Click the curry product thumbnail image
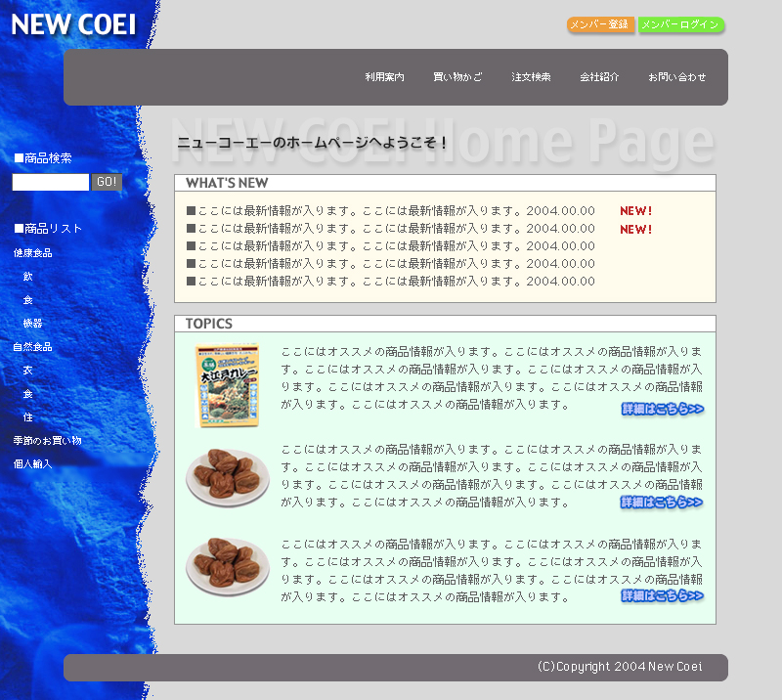The width and height of the screenshot is (782, 700). [228, 385]
